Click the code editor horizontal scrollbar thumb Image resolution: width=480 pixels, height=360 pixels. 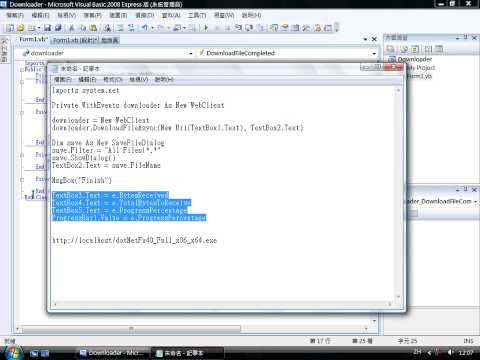coord(131,329)
